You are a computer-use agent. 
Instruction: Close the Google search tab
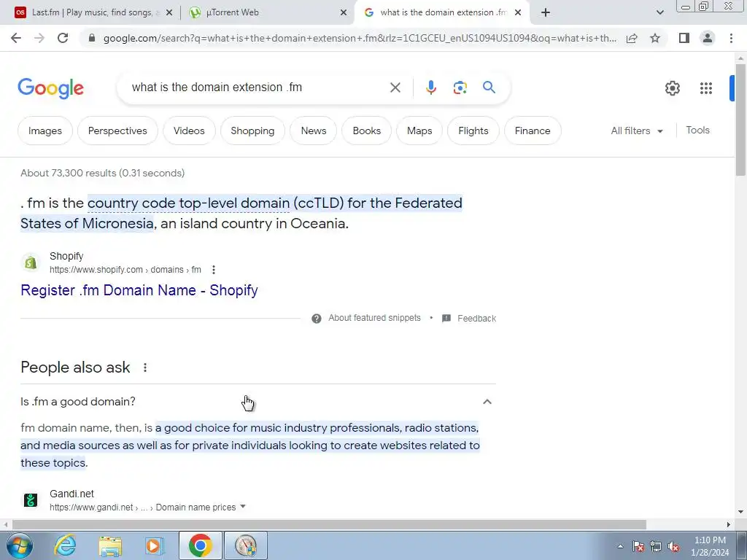[x=518, y=13]
